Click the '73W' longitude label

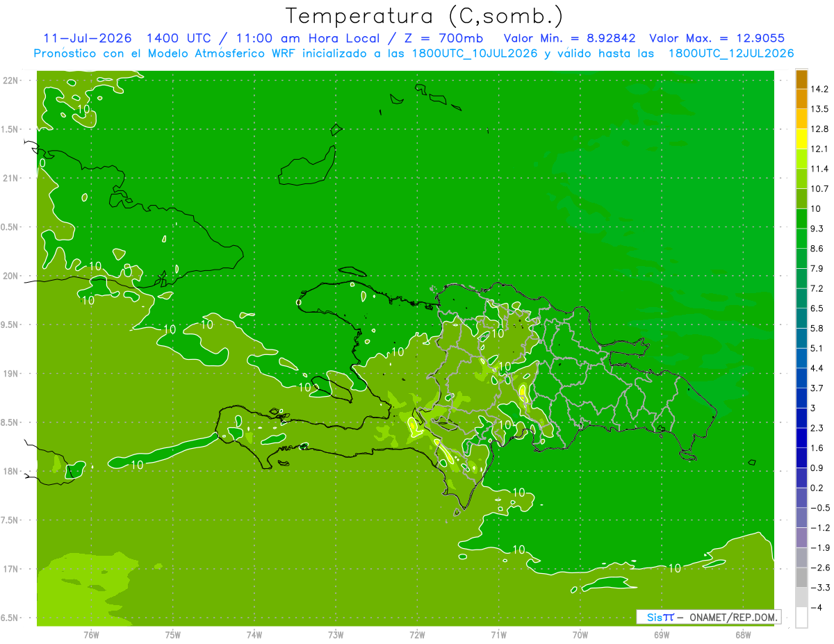click(336, 634)
